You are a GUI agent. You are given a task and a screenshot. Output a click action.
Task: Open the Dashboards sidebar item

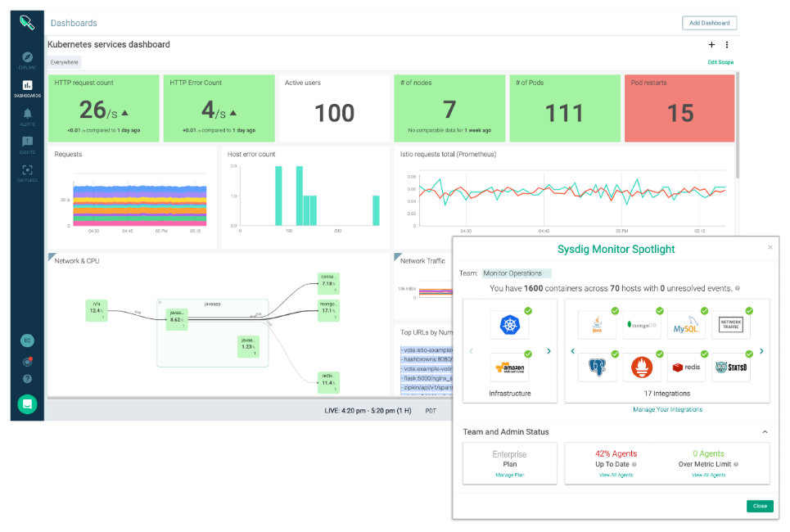[27, 88]
